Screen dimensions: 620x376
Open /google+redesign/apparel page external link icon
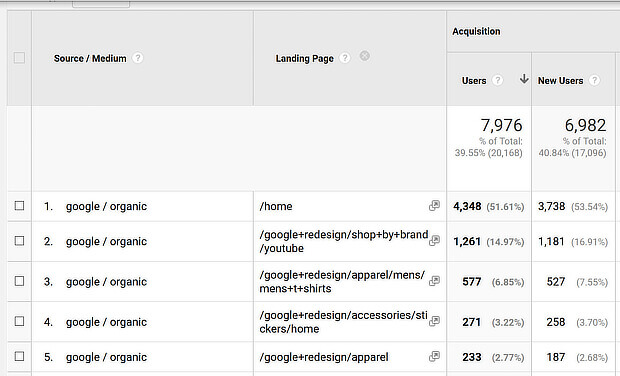click(x=434, y=356)
